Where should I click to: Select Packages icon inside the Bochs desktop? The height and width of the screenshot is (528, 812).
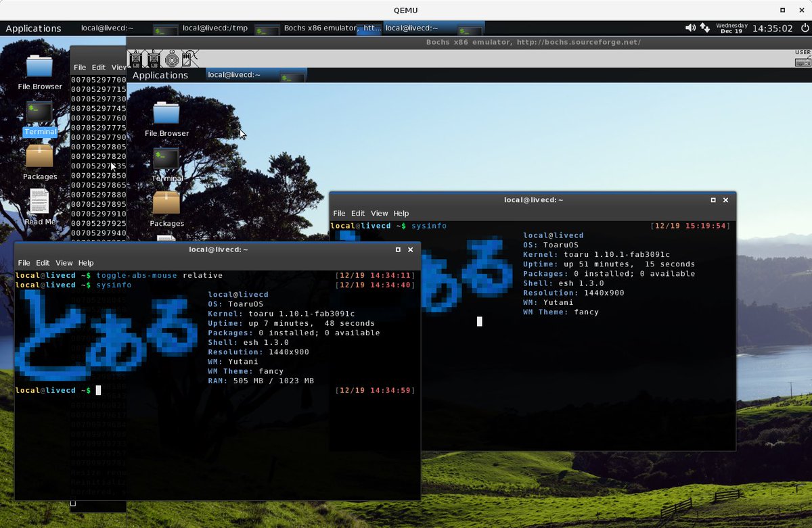[x=166, y=210]
